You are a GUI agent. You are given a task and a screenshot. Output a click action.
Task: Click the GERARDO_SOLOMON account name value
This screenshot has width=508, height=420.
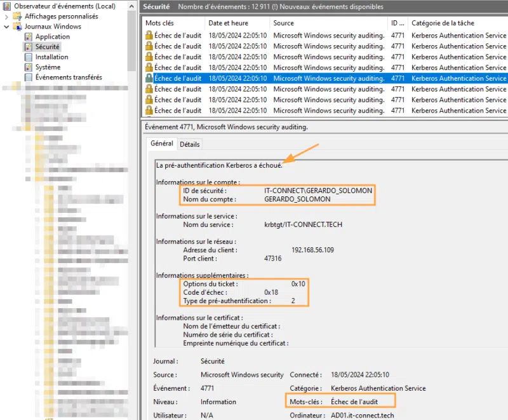[x=297, y=199]
